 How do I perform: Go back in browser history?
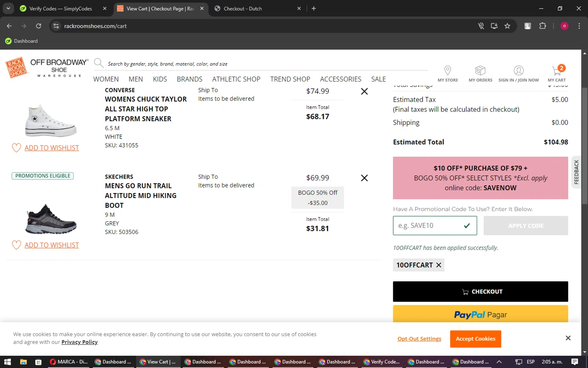9,26
